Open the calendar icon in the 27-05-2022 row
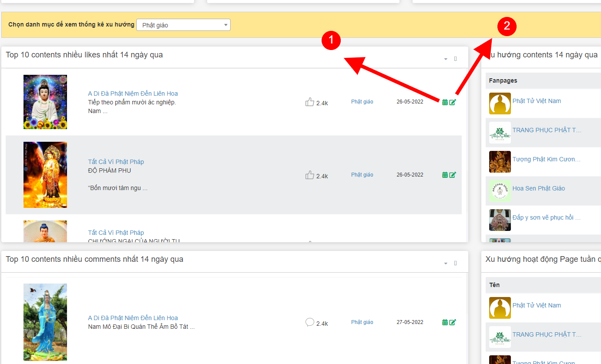This screenshot has width=601, height=364. [x=445, y=322]
